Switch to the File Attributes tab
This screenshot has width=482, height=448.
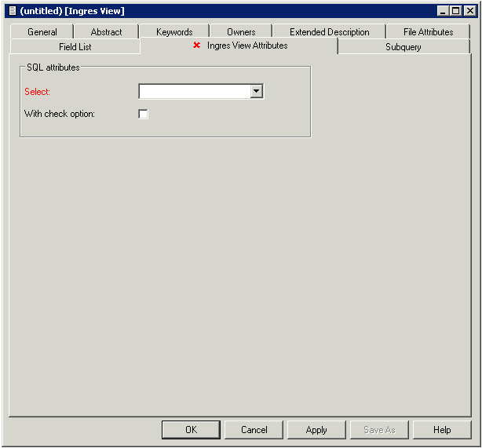pos(428,32)
